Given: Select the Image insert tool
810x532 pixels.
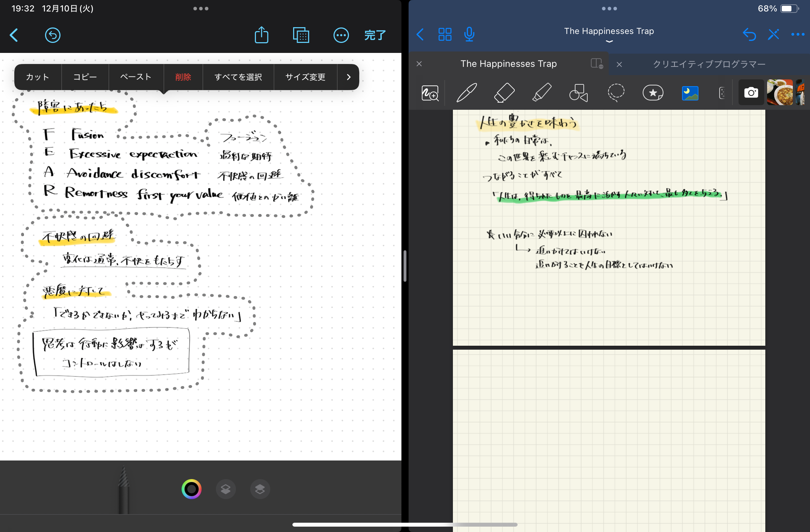Looking at the screenshot, I should click(x=690, y=93).
